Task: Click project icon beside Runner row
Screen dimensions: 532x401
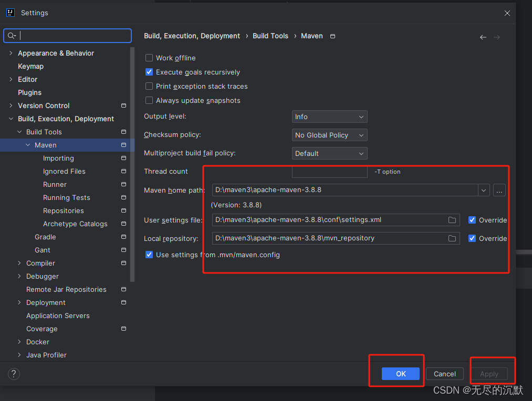Action: click(x=123, y=184)
